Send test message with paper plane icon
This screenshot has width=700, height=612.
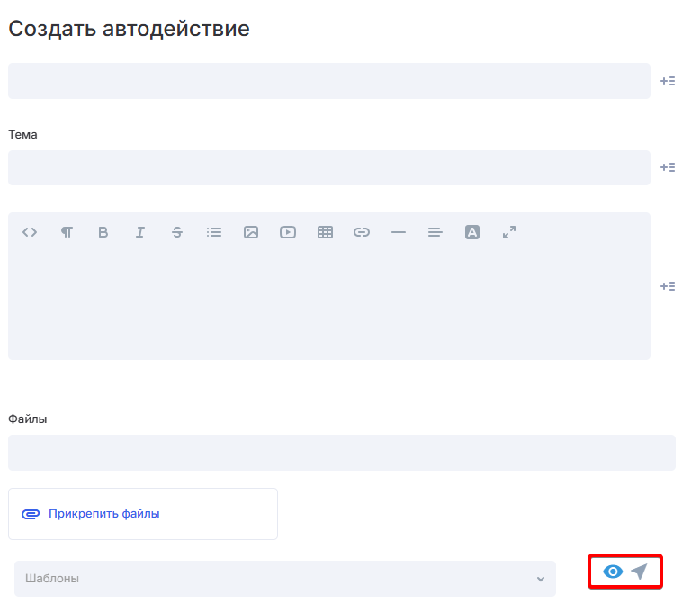coord(640,571)
